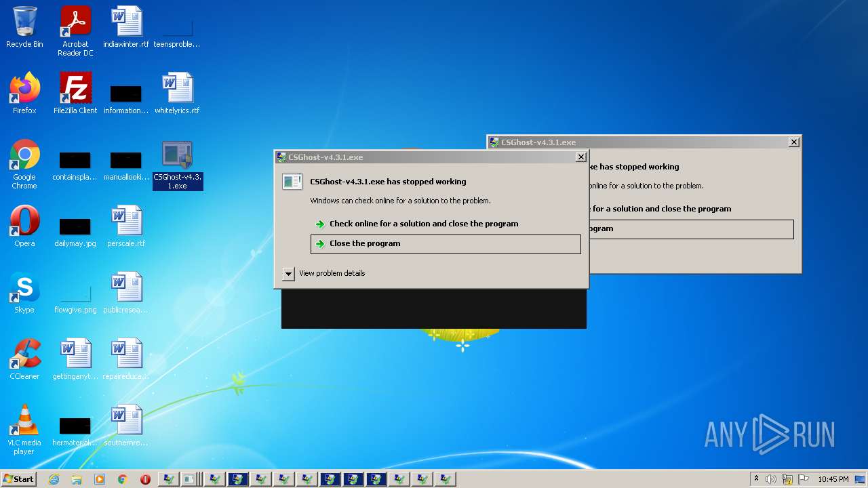
Task: Open Internet Explorer from the taskbar
Action: 54,479
